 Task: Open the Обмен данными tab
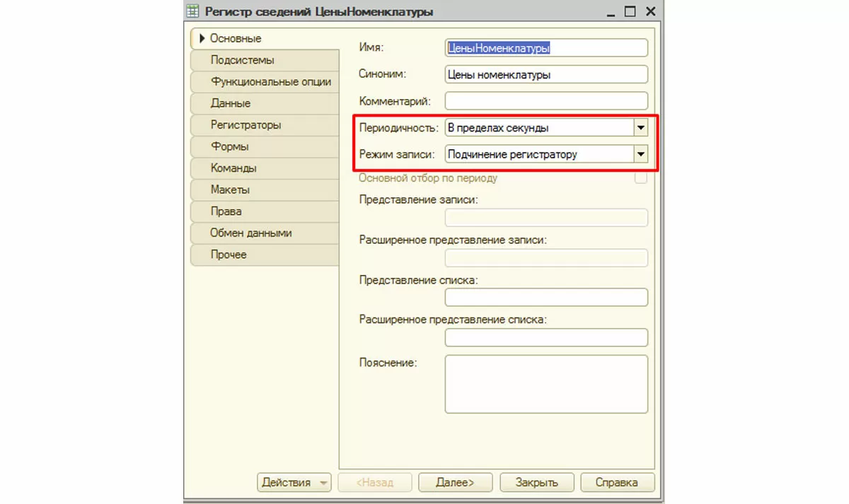pyautogui.click(x=250, y=233)
